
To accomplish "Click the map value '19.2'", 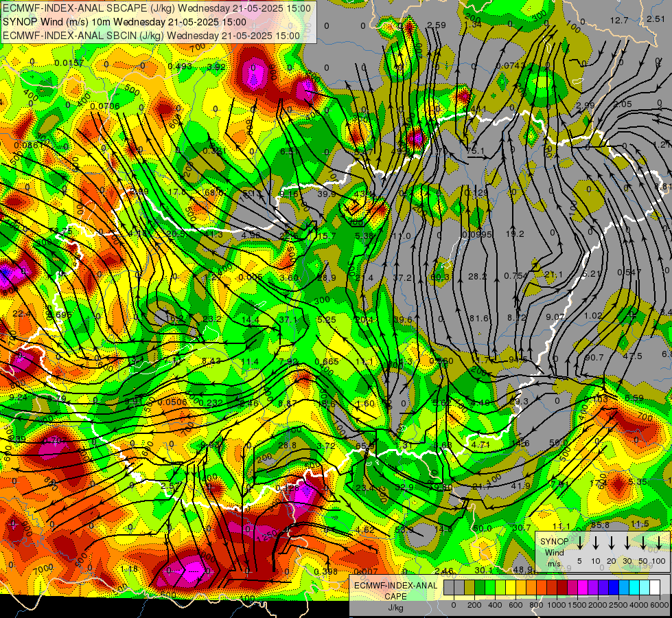I will point(515,233).
